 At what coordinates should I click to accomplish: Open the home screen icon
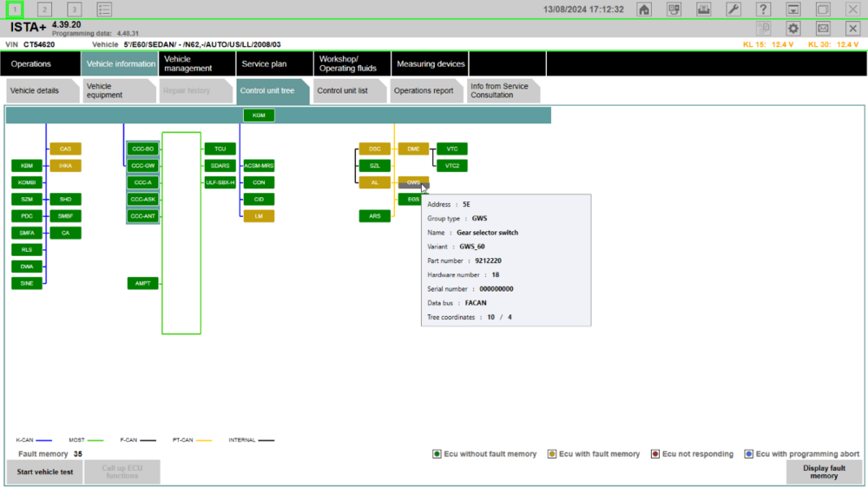coord(644,10)
